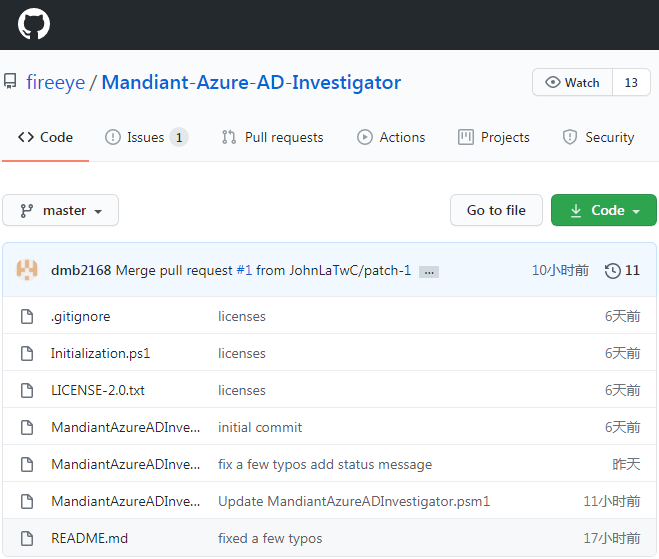
Task: Click the GitHub Octocat logo
Action: coord(34,25)
